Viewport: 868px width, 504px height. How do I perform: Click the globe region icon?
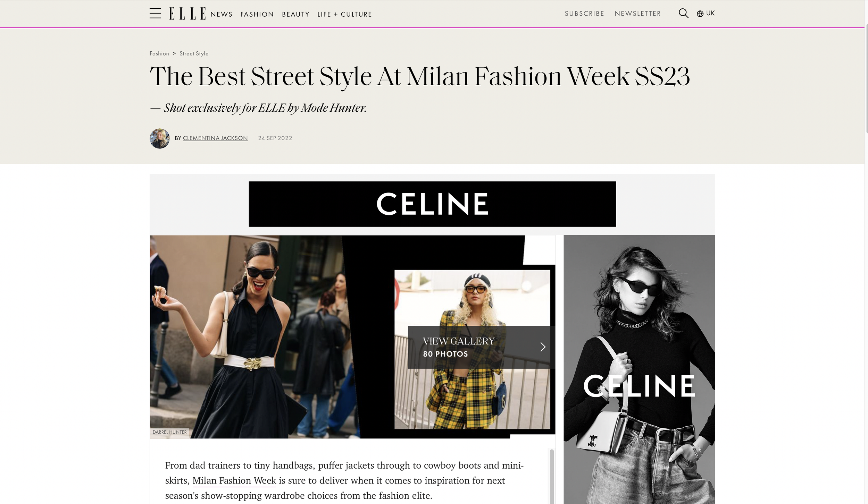[x=700, y=14]
